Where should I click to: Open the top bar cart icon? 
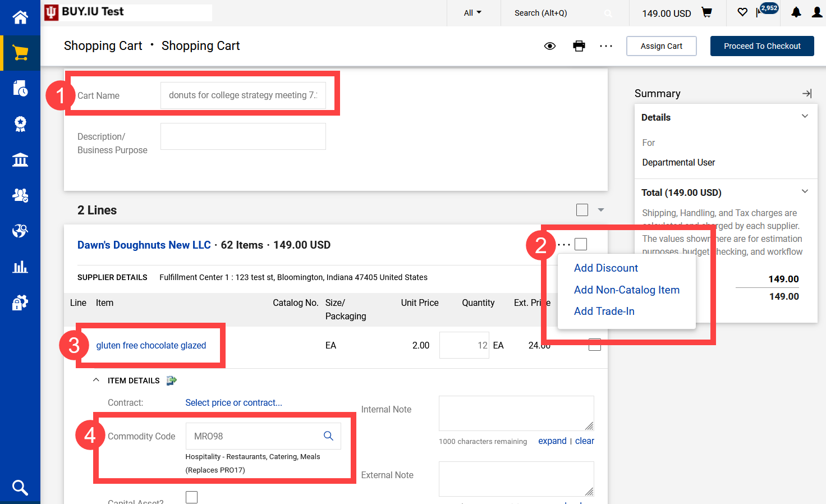point(707,12)
